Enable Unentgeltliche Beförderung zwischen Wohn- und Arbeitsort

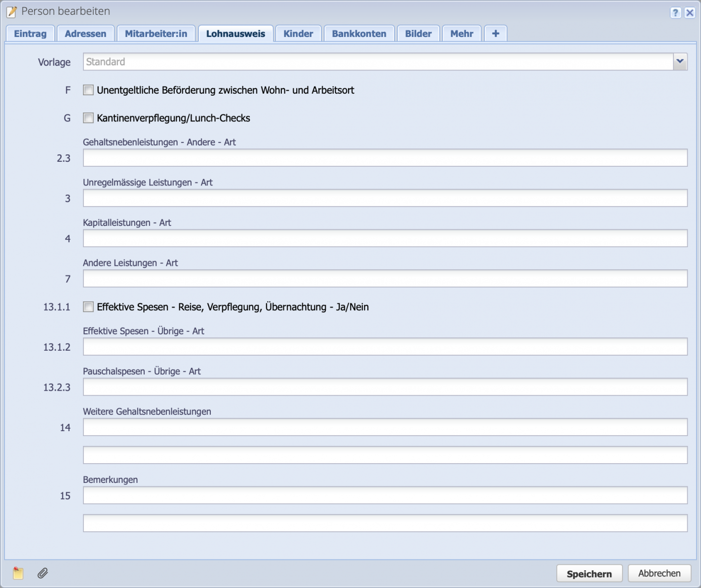pos(88,90)
